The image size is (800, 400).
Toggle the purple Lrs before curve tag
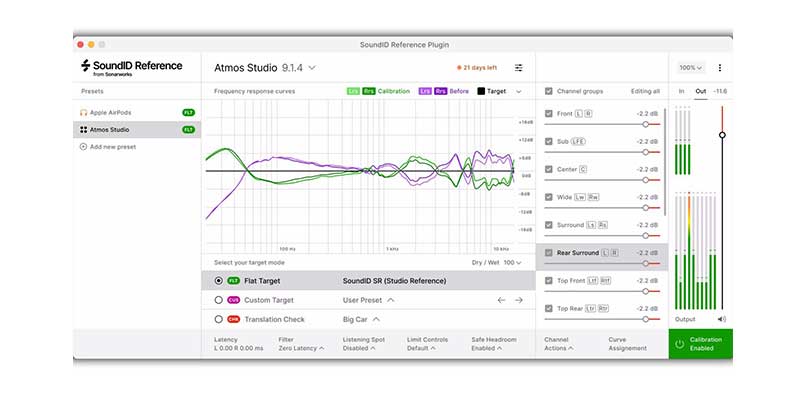[426, 91]
